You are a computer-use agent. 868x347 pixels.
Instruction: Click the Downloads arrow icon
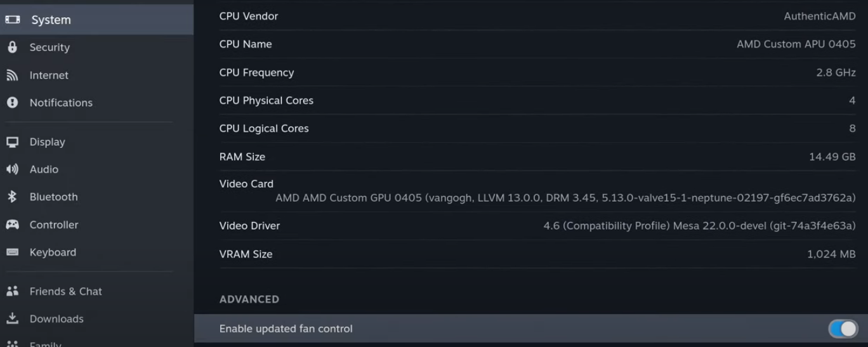[x=12, y=318]
